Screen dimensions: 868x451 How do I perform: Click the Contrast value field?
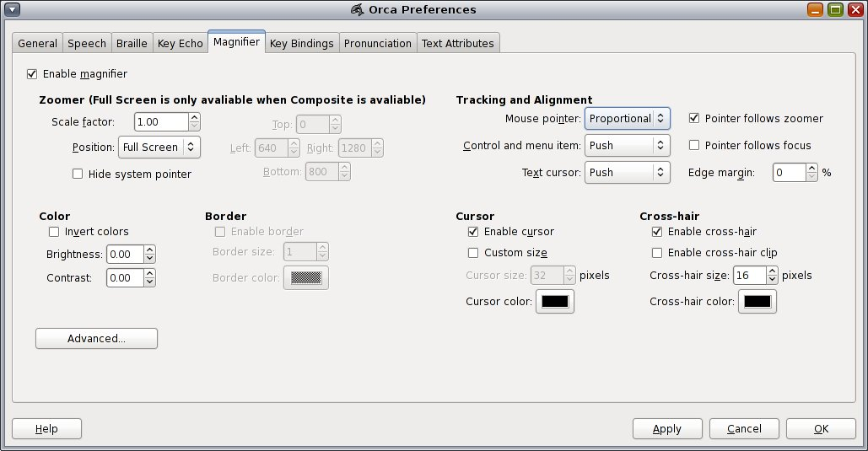[x=125, y=278]
